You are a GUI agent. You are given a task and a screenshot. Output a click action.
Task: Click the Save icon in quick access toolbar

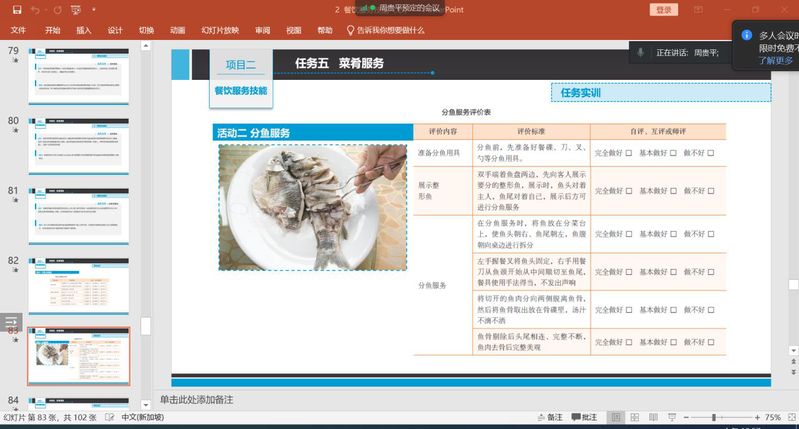pos(17,10)
